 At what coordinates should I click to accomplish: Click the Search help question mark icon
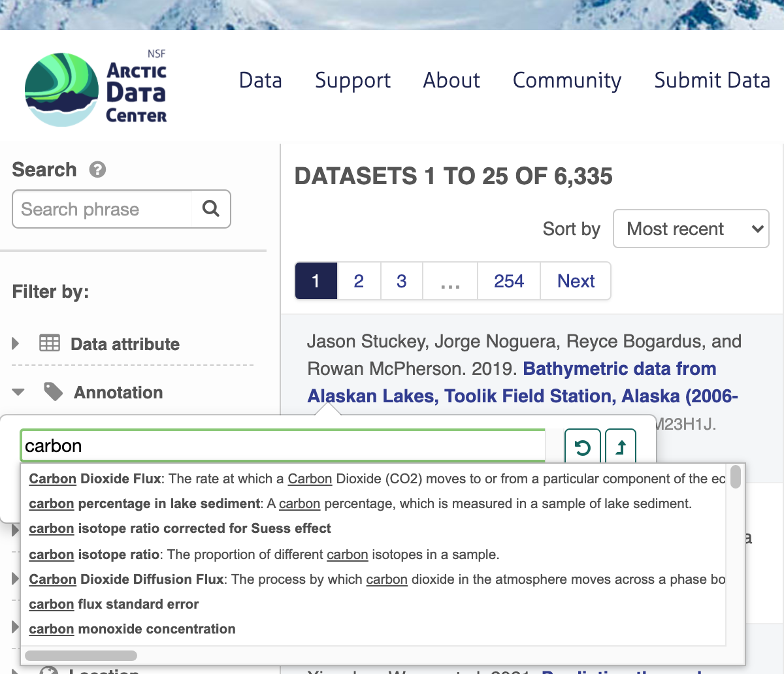tap(97, 170)
